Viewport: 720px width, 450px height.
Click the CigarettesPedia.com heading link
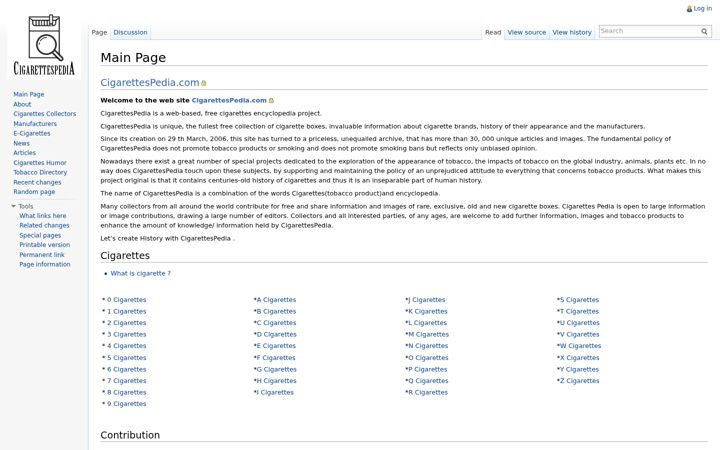click(150, 83)
